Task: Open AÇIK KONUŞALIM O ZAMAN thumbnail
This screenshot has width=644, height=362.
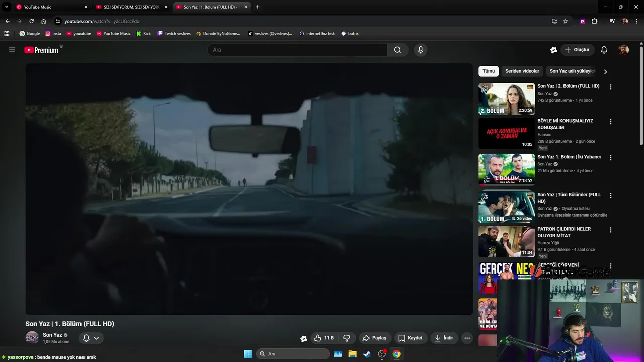Action: 507,134
